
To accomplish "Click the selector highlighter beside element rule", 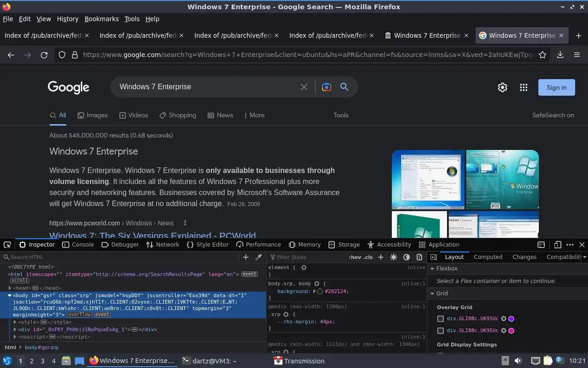I will (x=304, y=267).
